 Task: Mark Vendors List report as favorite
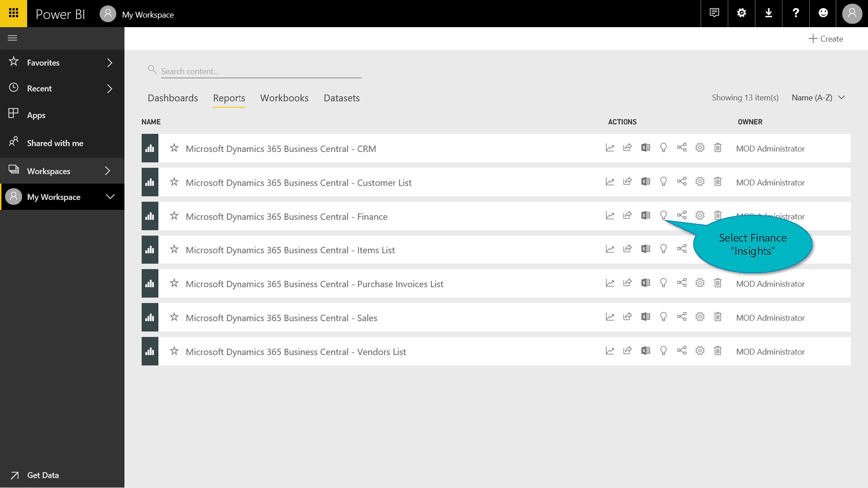[174, 351]
